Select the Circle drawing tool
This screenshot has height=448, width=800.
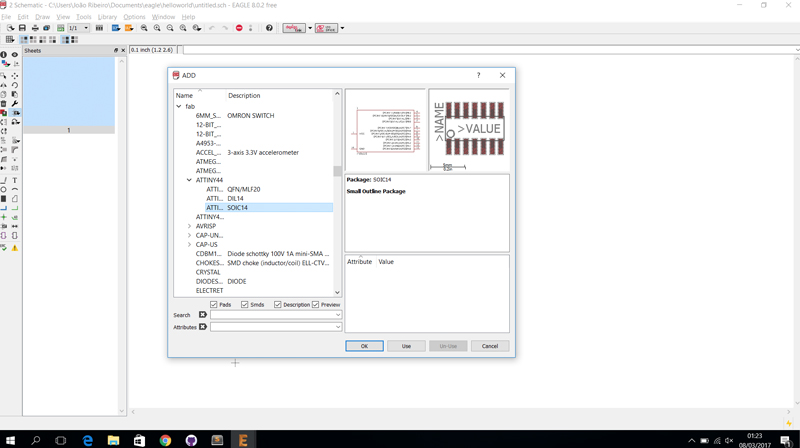click(x=4, y=189)
